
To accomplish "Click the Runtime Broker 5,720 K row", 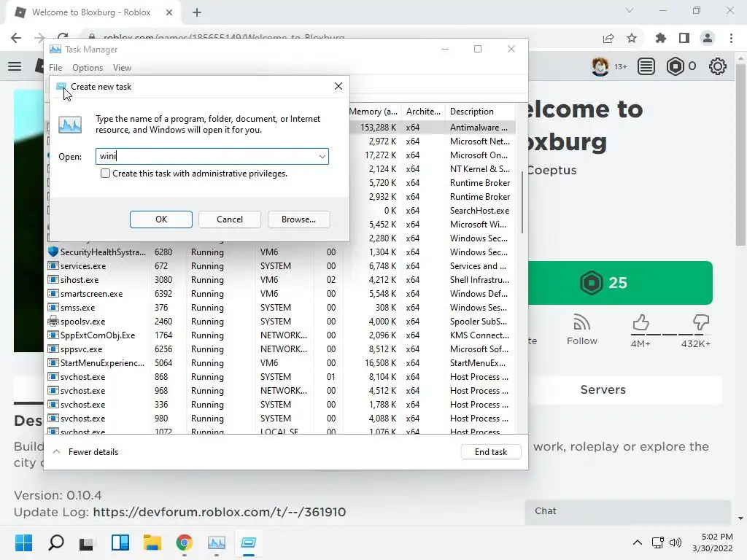I will tap(432, 183).
